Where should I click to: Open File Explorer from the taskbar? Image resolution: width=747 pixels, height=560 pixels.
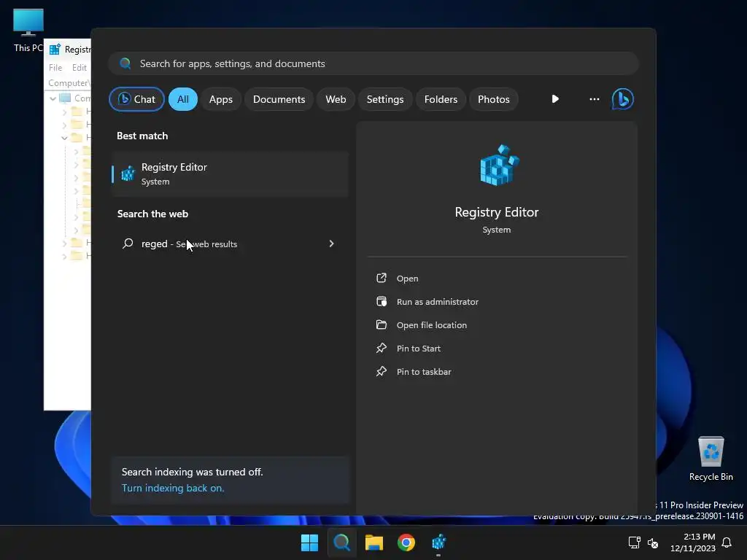click(374, 542)
